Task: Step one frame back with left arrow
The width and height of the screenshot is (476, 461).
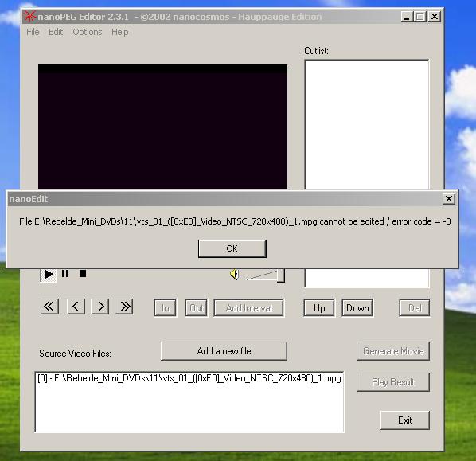Action: (x=76, y=307)
